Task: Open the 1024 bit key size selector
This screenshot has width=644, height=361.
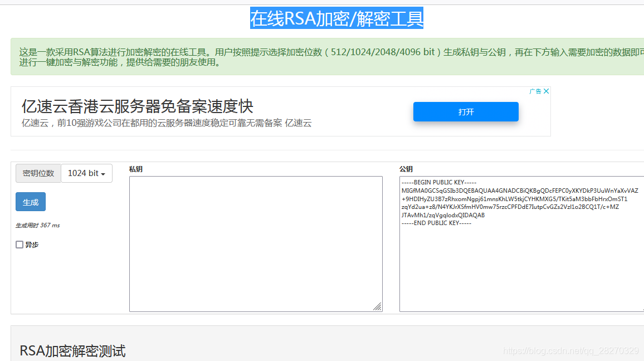Action: pos(86,173)
